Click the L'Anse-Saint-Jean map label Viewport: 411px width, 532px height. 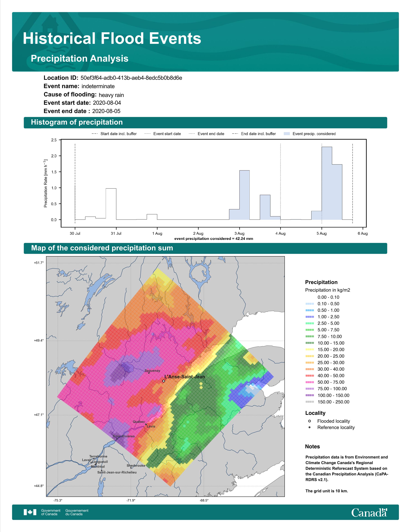click(185, 377)
